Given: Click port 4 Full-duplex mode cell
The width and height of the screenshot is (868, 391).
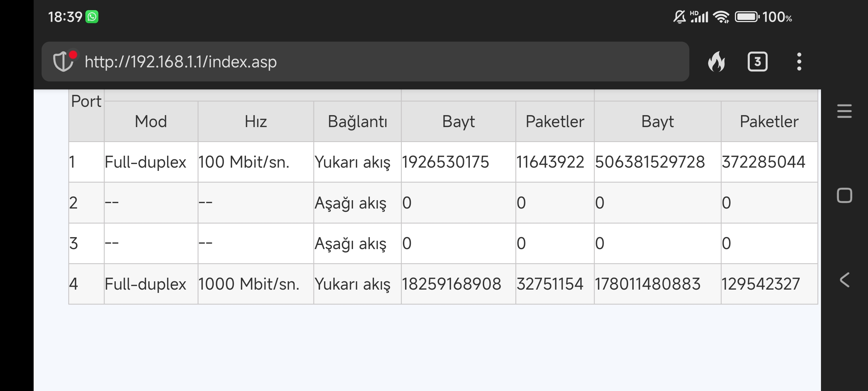Looking at the screenshot, I should (x=145, y=284).
